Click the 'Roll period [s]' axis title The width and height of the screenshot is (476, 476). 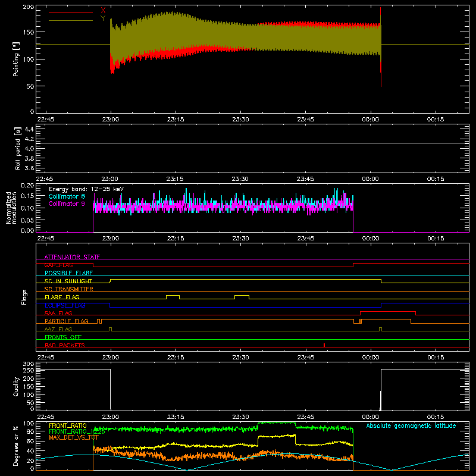[x=18, y=148]
